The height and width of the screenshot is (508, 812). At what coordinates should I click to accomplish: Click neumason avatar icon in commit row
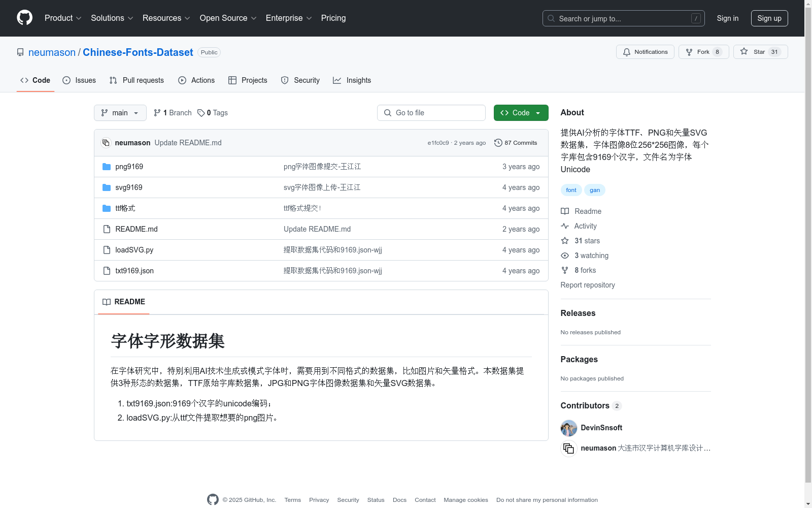[x=106, y=143]
